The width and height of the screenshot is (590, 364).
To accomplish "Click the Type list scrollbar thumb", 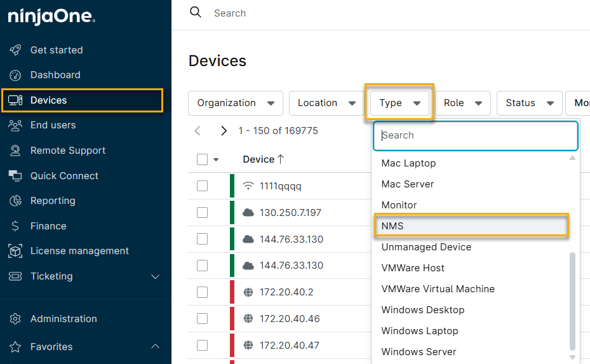I will pos(572,301).
